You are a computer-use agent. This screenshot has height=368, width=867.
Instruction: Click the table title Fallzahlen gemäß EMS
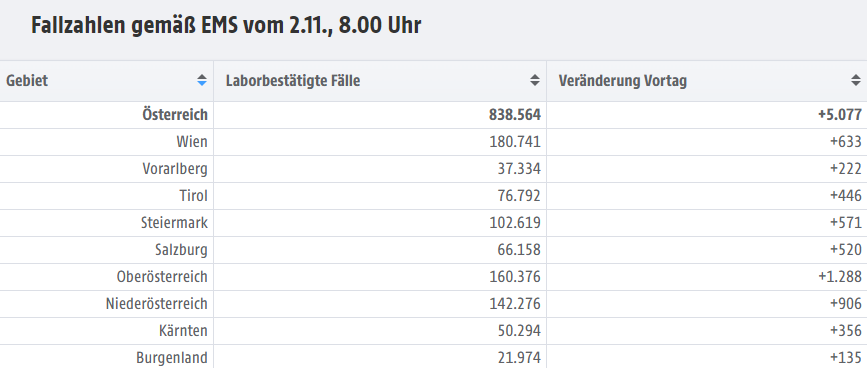pyautogui.click(x=226, y=25)
